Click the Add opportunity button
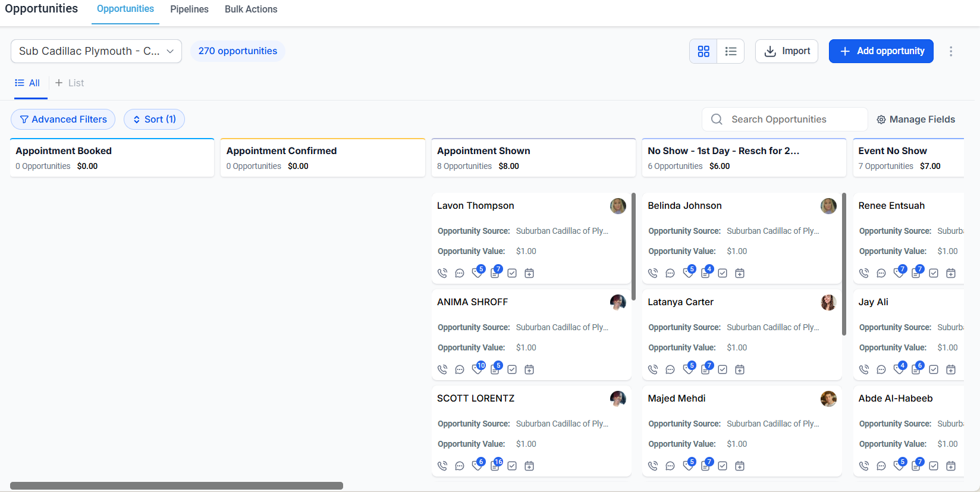980x492 pixels. [881, 51]
